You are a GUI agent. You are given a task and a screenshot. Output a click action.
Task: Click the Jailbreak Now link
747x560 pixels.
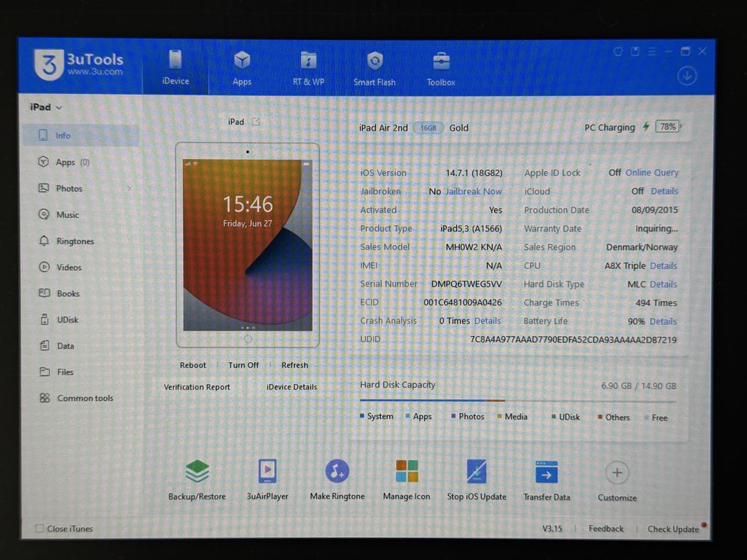tap(474, 191)
